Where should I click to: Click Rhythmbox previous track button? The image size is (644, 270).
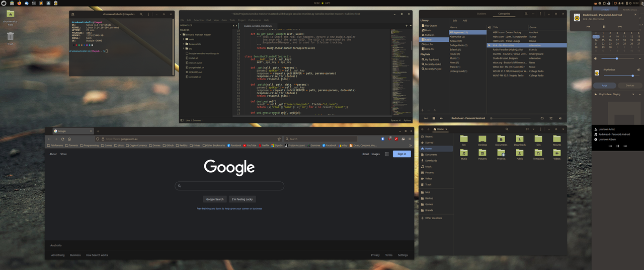click(426, 118)
